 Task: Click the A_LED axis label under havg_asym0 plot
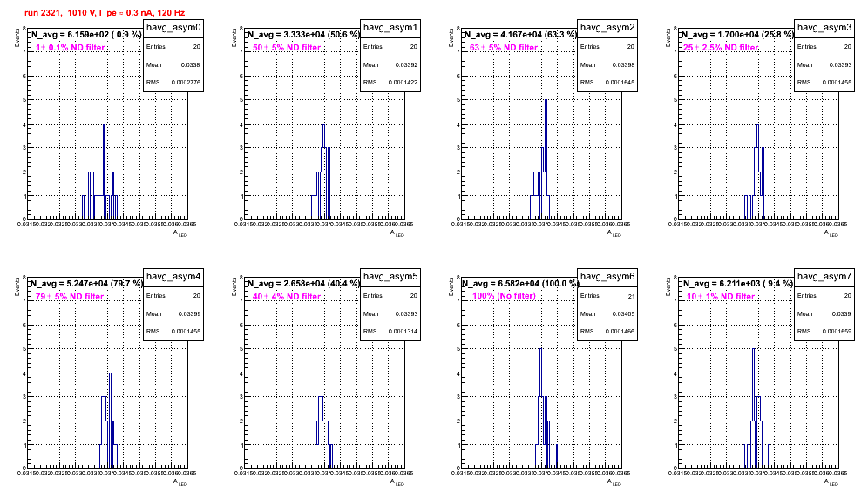181,233
